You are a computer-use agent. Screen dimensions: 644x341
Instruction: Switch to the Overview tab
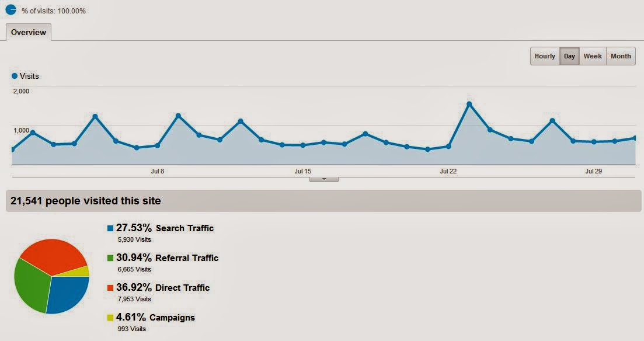click(x=27, y=32)
